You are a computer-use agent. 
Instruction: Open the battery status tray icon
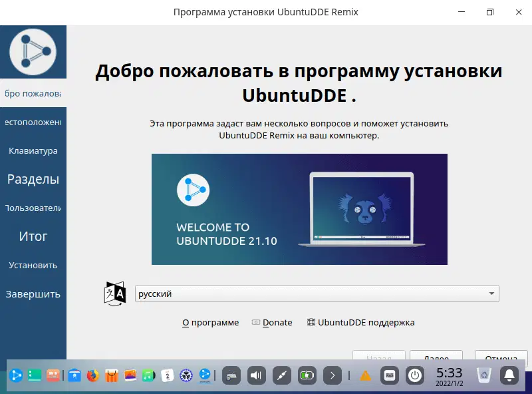[307, 375]
